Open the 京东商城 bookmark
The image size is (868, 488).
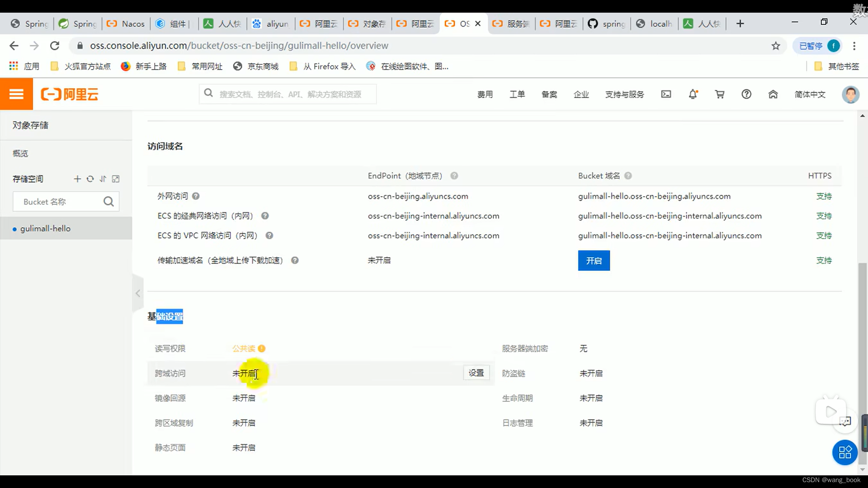pos(256,66)
